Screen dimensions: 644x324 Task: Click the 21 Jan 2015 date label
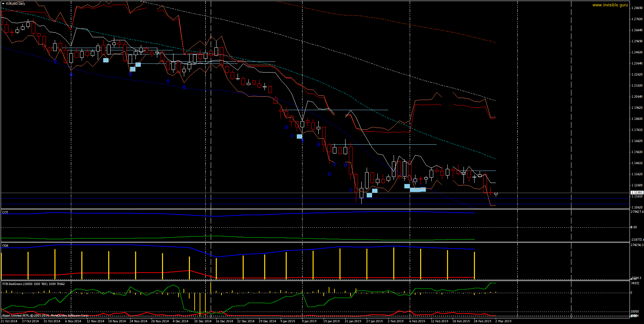pos(353,321)
